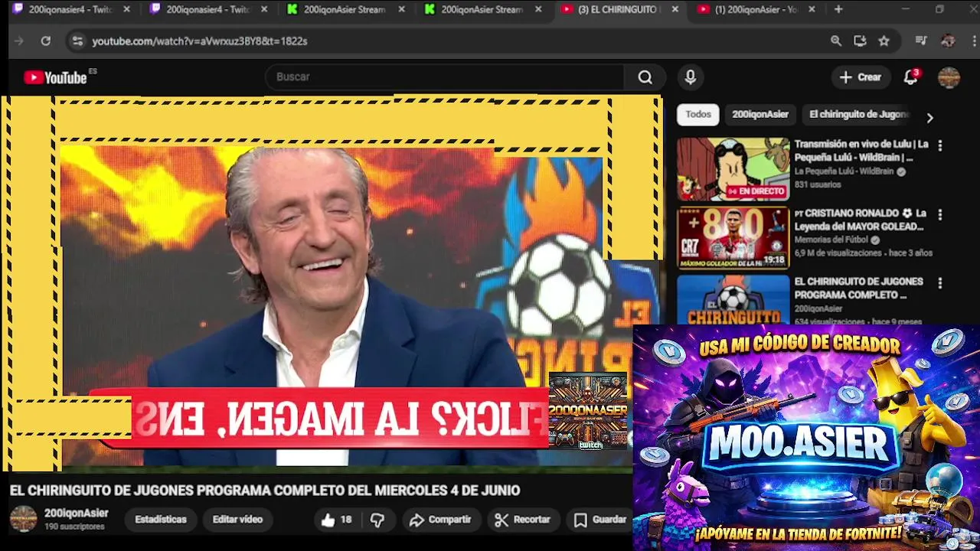Screen dimensions: 980x551
Task: Open El Chiringuito recommended video thumbnail
Action: [733, 300]
